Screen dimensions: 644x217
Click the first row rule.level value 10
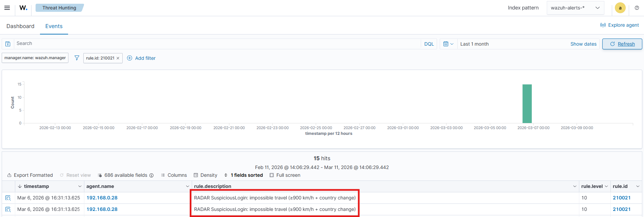(584, 198)
